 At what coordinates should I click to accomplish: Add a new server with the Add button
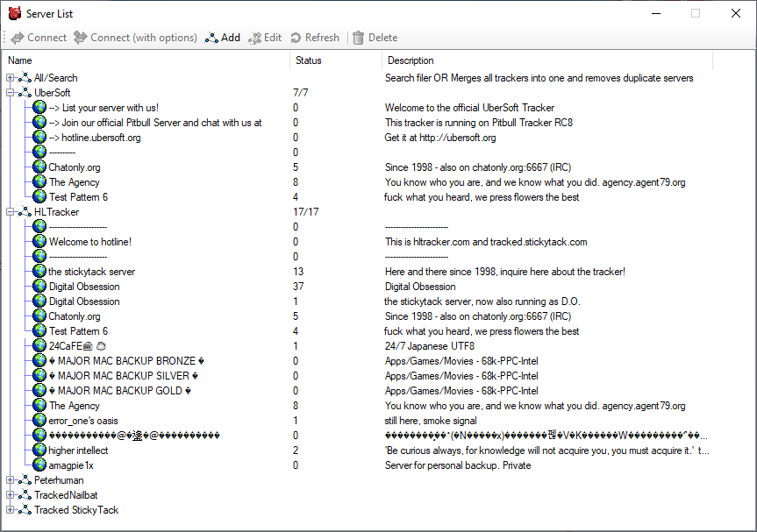pos(223,38)
